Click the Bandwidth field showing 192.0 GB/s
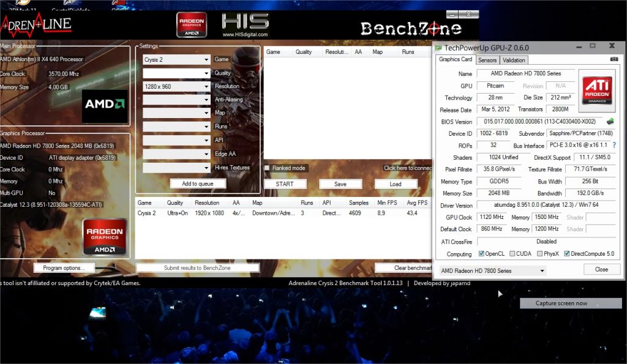Viewport: 627px width, 364px height. (590, 193)
